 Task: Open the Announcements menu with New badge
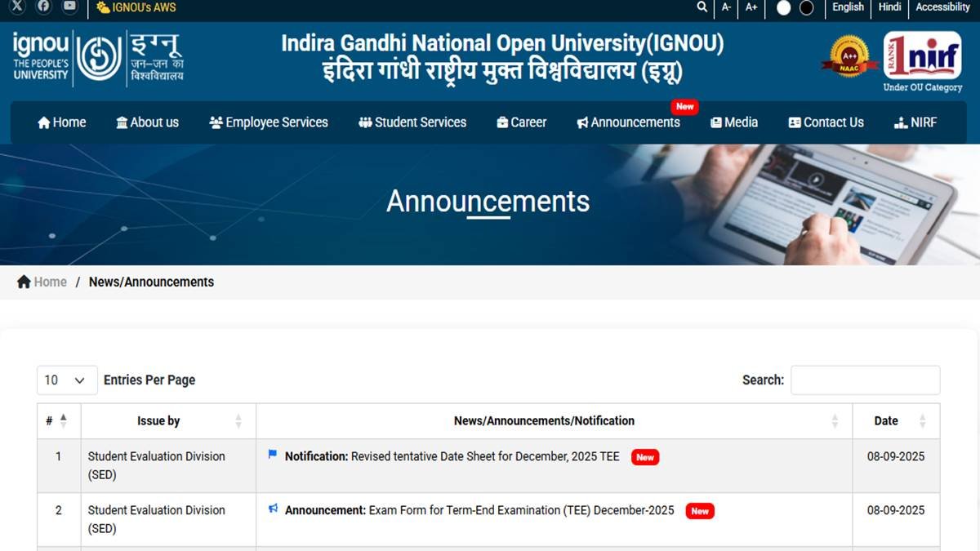click(x=628, y=122)
